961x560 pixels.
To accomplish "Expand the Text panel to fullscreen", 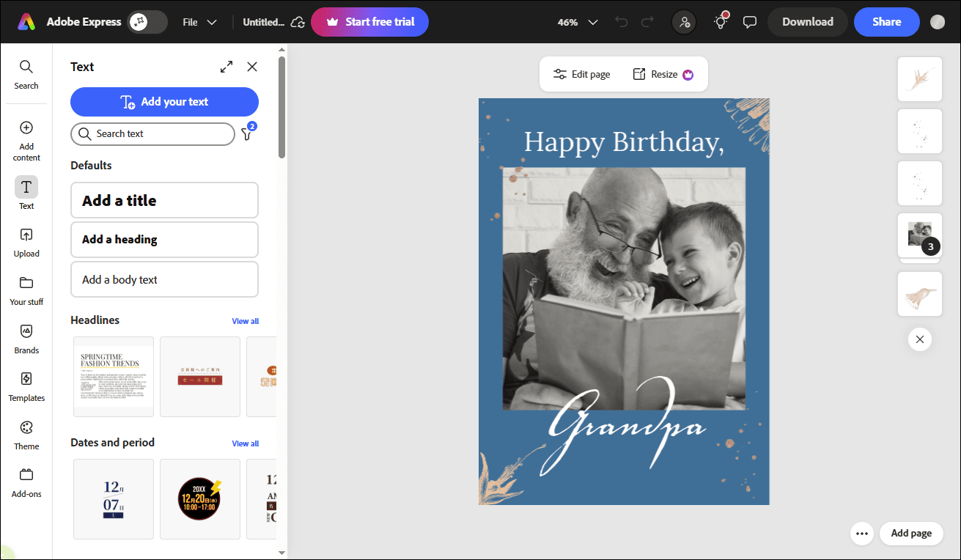I will 226,66.
